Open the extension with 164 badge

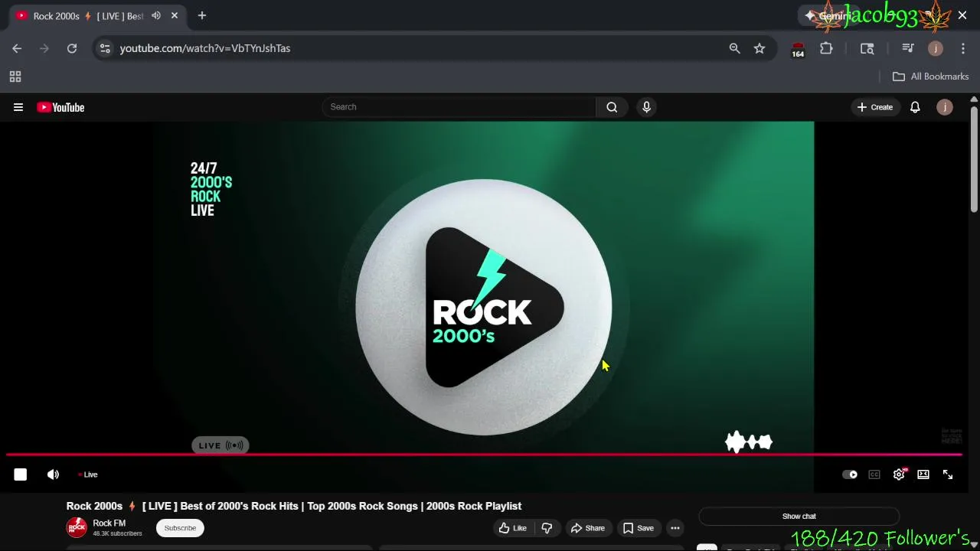click(798, 49)
